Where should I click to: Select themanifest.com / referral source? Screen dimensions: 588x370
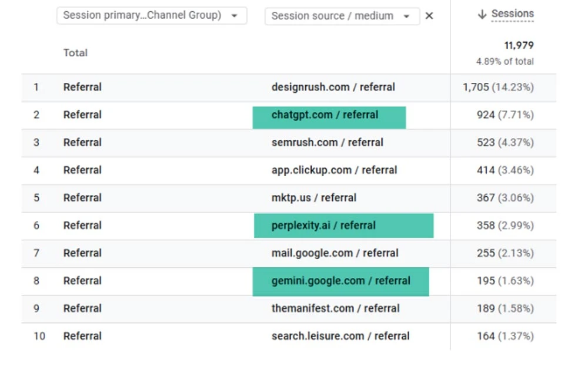(335, 308)
